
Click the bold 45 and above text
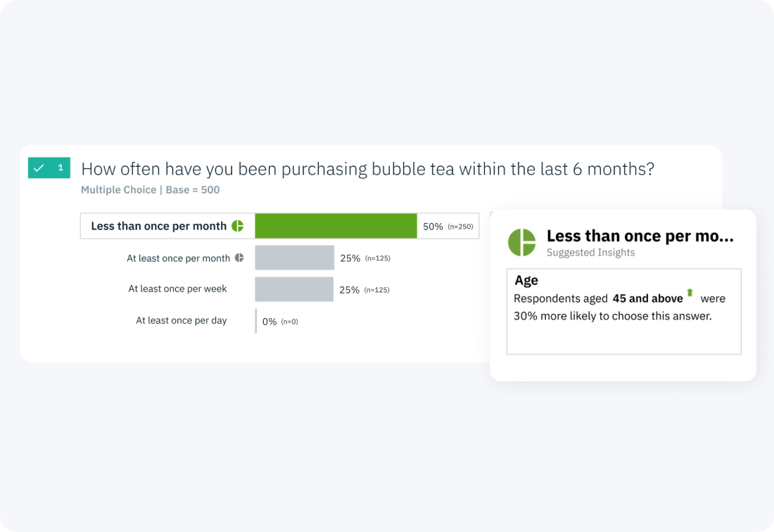tap(647, 298)
